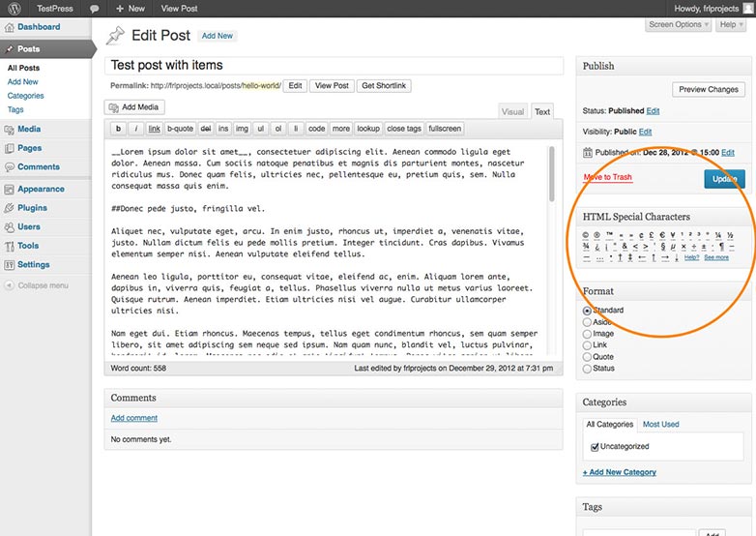The height and width of the screenshot is (536, 756).
Task: Select the Status post format
Action: 587,369
